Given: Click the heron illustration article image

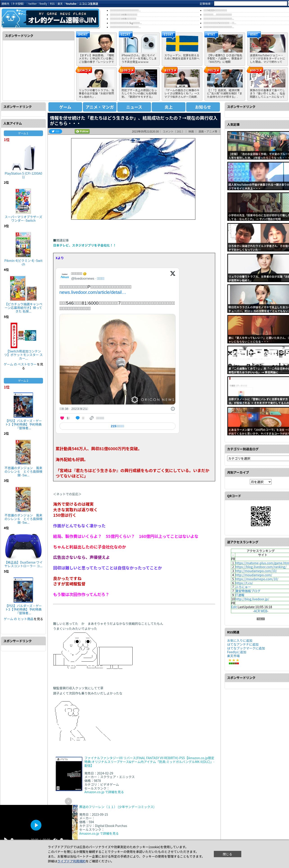Looking at the screenshot, I should tap(133, 179).
